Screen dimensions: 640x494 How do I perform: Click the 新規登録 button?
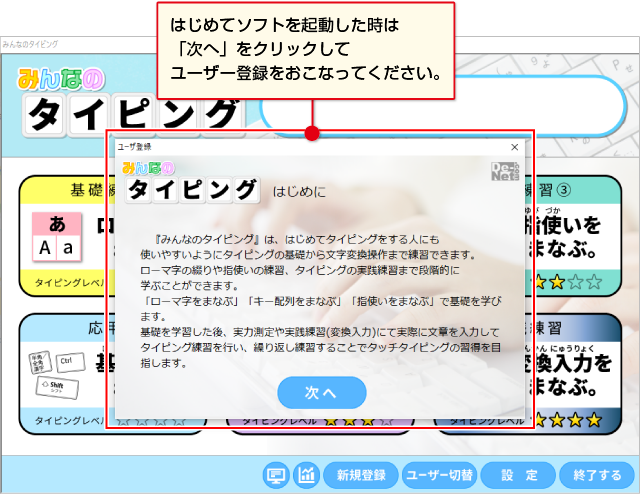pyautogui.click(x=361, y=475)
